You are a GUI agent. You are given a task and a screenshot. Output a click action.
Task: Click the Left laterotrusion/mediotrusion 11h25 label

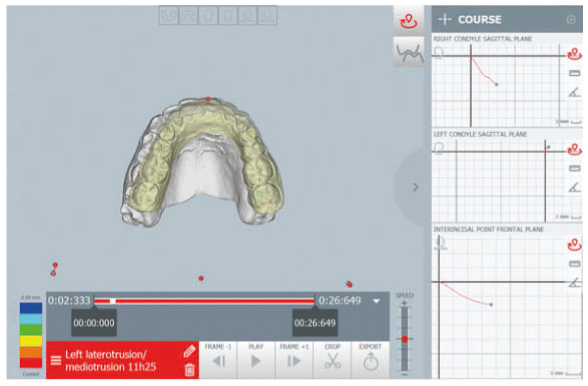tap(111, 360)
